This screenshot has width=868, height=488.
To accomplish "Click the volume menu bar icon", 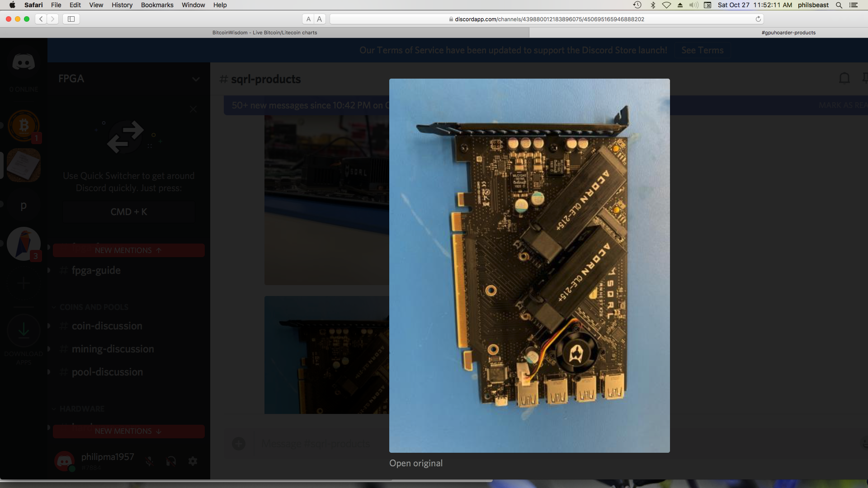I will tap(693, 5).
